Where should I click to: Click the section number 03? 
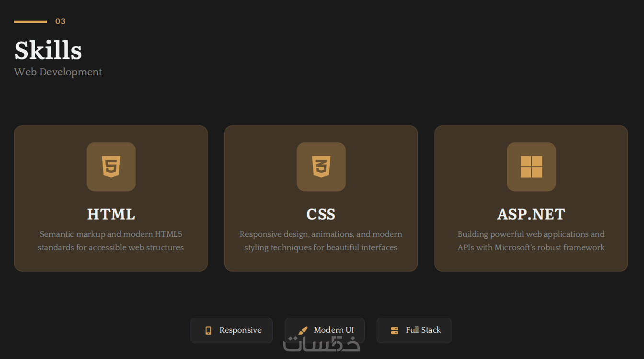(x=60, y=22)
